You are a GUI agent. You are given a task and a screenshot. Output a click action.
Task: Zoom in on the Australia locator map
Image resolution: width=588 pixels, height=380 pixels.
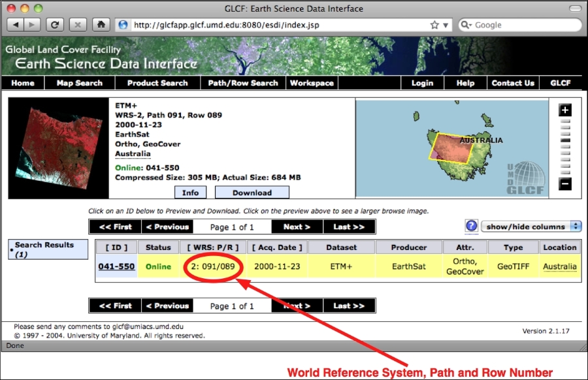[564, 110]
